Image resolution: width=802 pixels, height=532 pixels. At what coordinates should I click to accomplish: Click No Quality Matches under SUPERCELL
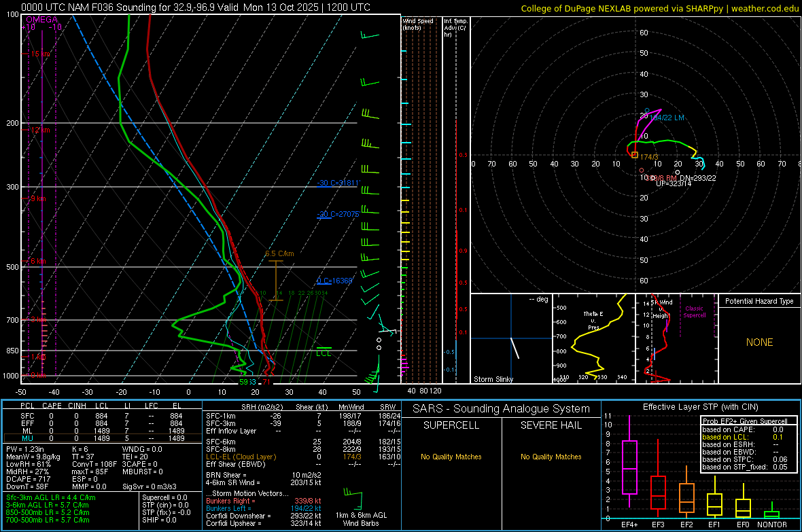(451, 457)
